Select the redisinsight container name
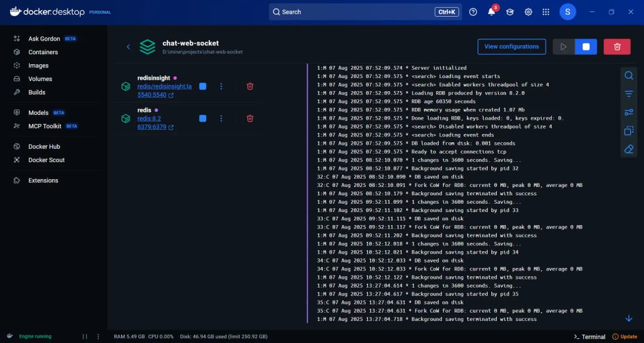This screenshot has width=644, height=343. (x=154, y=78)
